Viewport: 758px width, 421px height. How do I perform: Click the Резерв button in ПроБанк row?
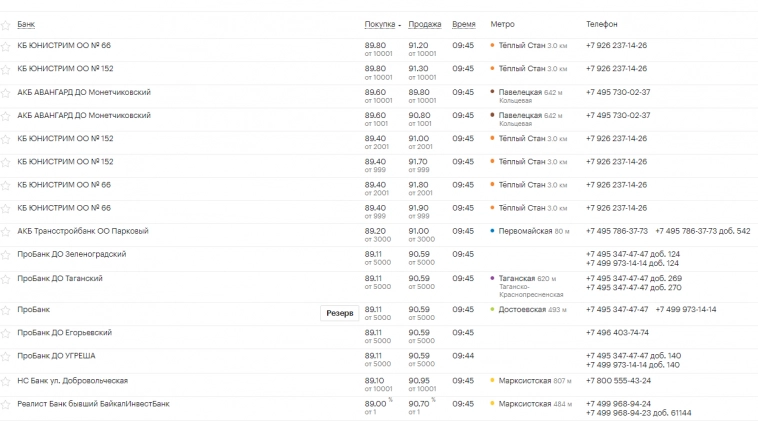(x=340, y=313)
